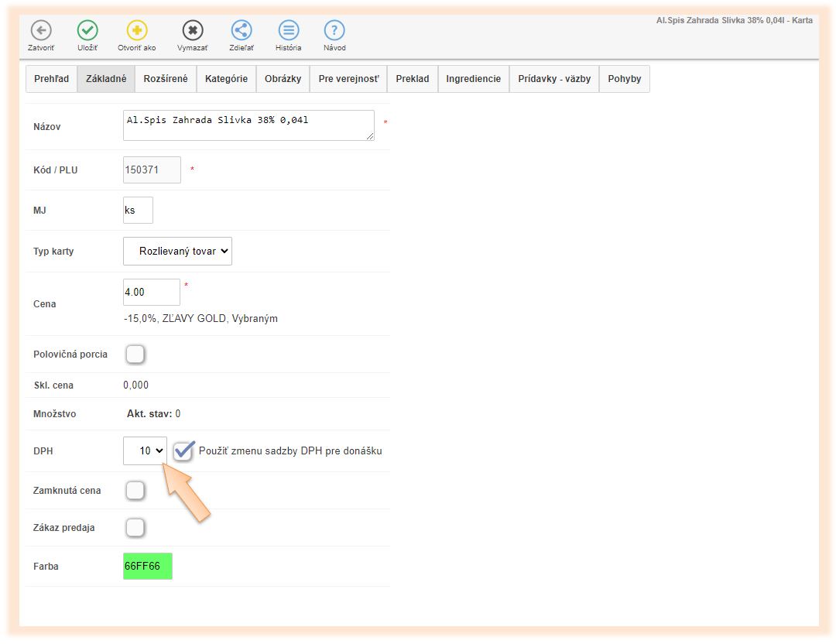Expand the DPH rate dropdown

tap(145, 450)
